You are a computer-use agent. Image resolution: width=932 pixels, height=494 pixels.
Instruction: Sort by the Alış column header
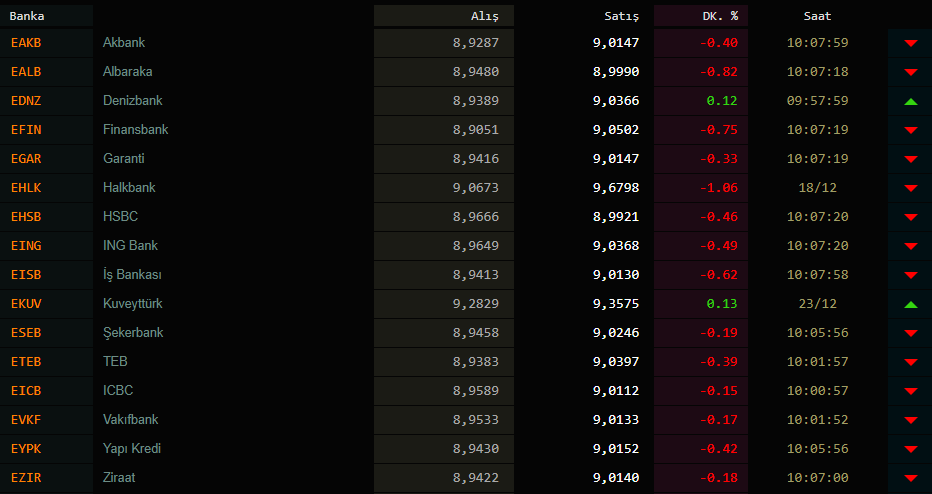click(x=484, y=16)
